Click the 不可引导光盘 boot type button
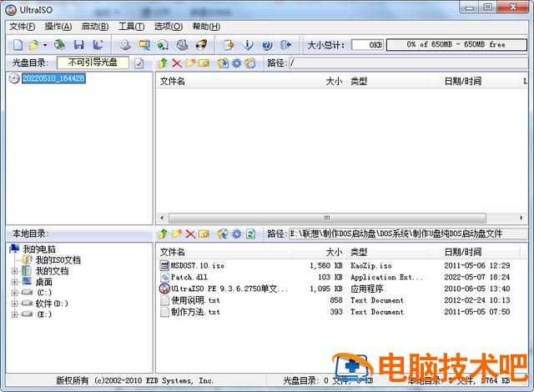 pyautogui.click(x=93, y=63)
